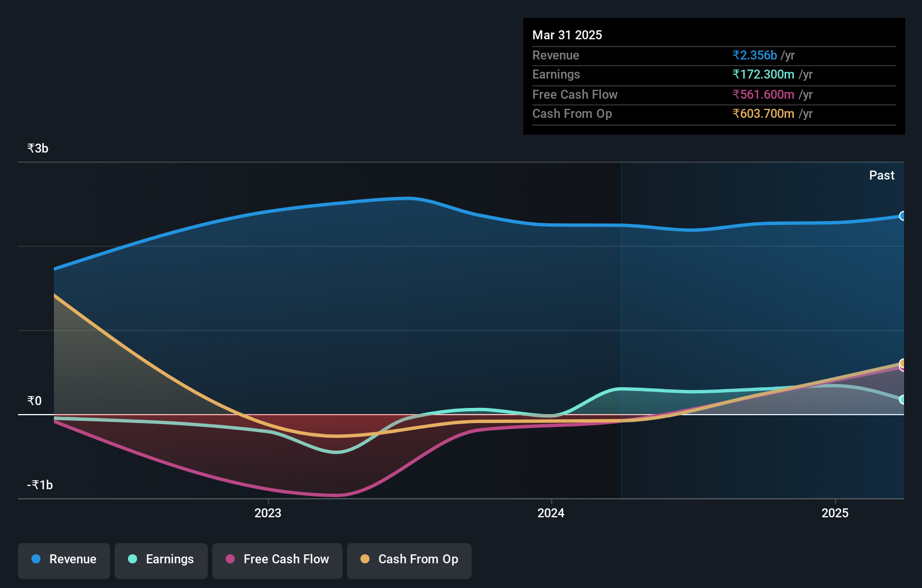Click the ₹561.600m free cash flow value

point(763,95)
